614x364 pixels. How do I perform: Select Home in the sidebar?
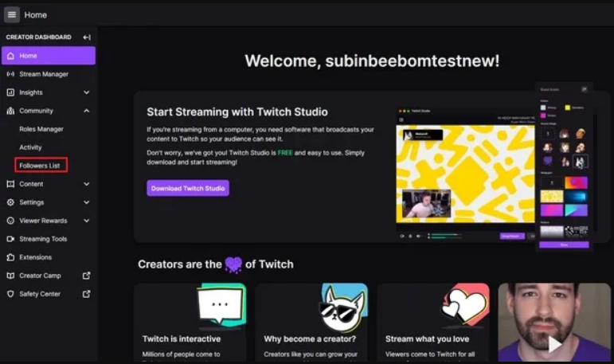49,56
